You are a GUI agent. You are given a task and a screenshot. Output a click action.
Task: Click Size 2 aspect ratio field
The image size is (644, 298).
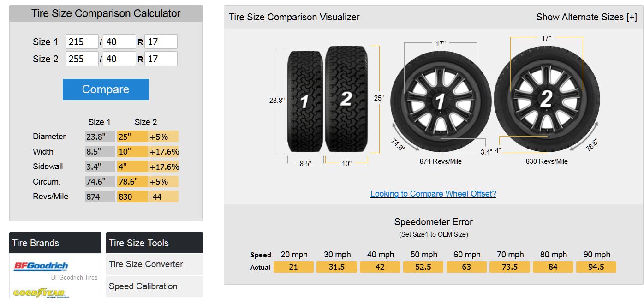[x=119, y=59]
